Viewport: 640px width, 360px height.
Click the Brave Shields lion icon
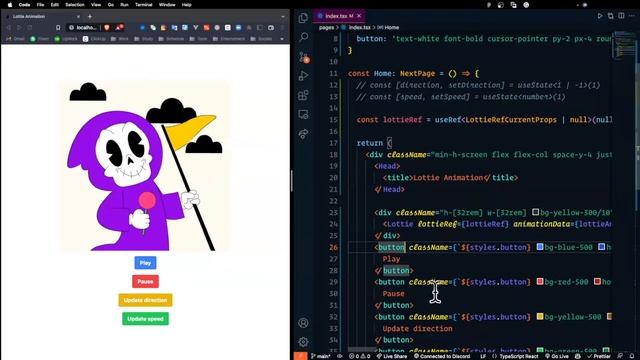(107, 28)
